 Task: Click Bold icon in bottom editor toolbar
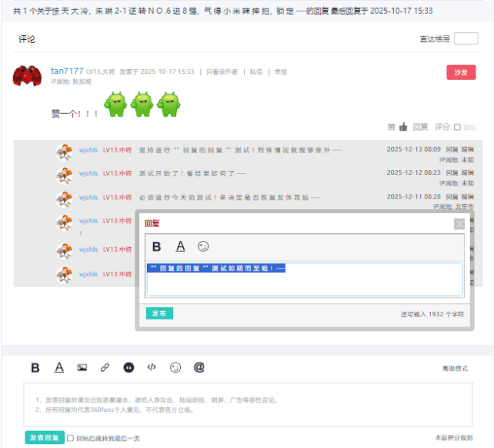35,368
